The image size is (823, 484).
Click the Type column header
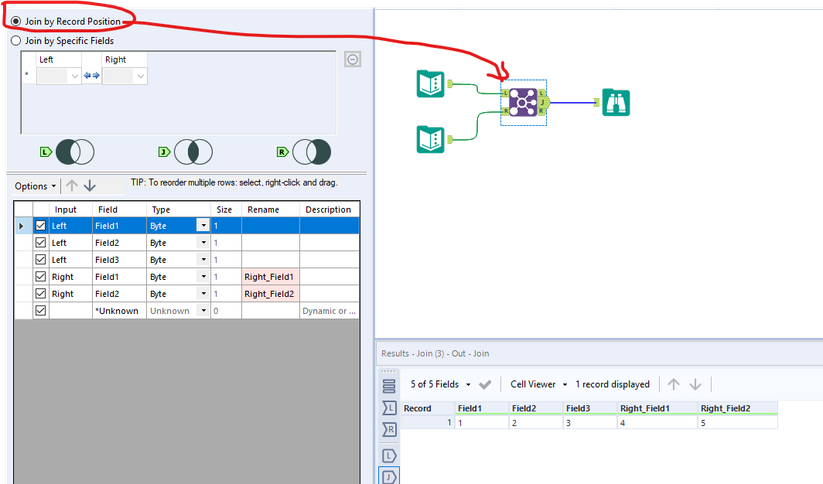coord(178,209)
